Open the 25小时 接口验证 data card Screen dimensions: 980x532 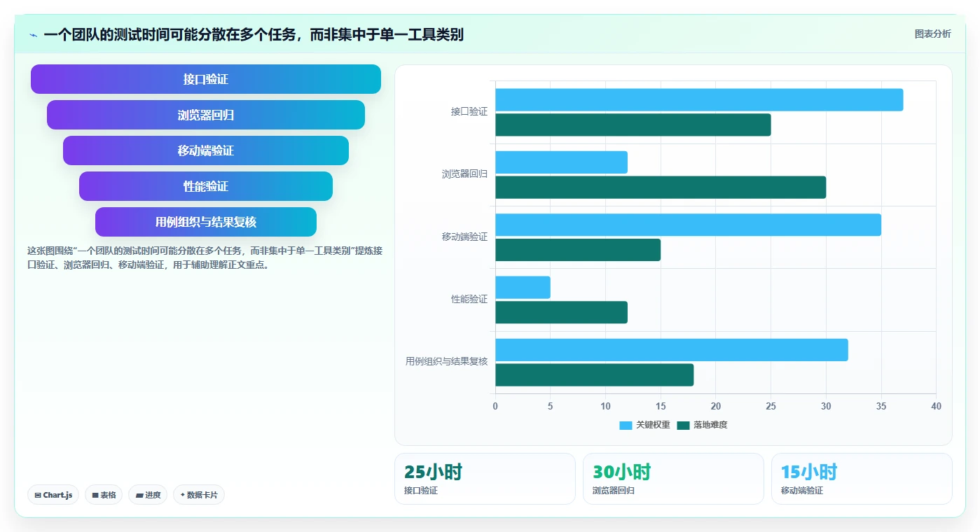coord(485,479)
